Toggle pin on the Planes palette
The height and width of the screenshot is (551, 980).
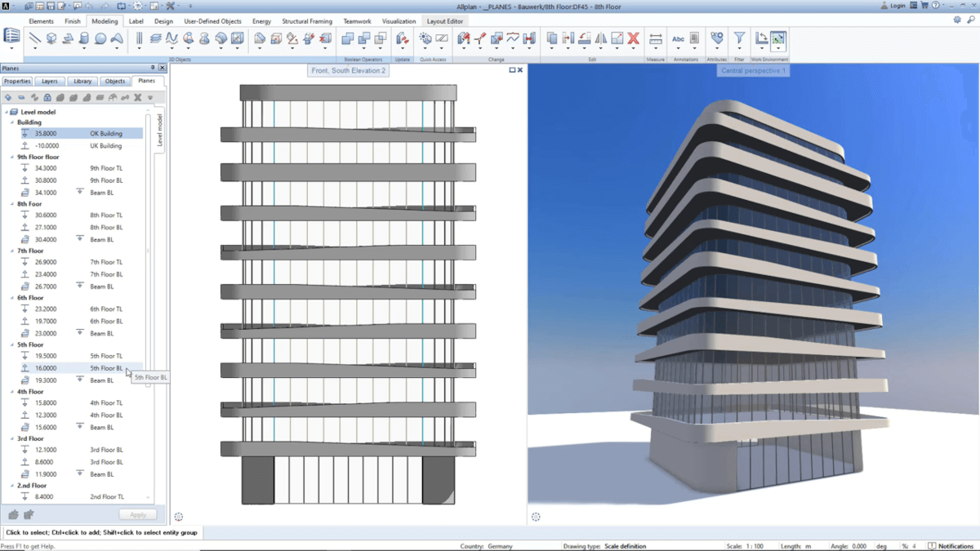(153, 69)
